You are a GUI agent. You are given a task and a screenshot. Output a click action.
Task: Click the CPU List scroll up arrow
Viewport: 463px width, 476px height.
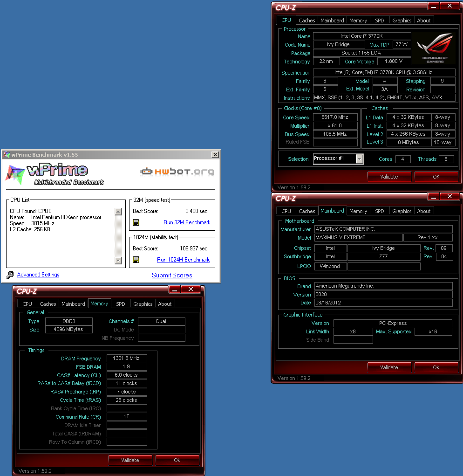118,212
